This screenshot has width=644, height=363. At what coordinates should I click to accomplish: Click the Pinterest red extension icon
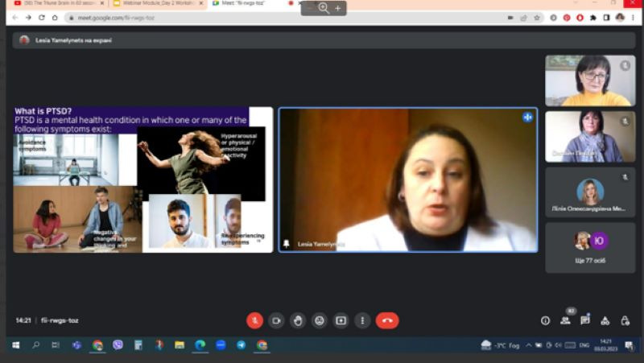coord(567,18)
